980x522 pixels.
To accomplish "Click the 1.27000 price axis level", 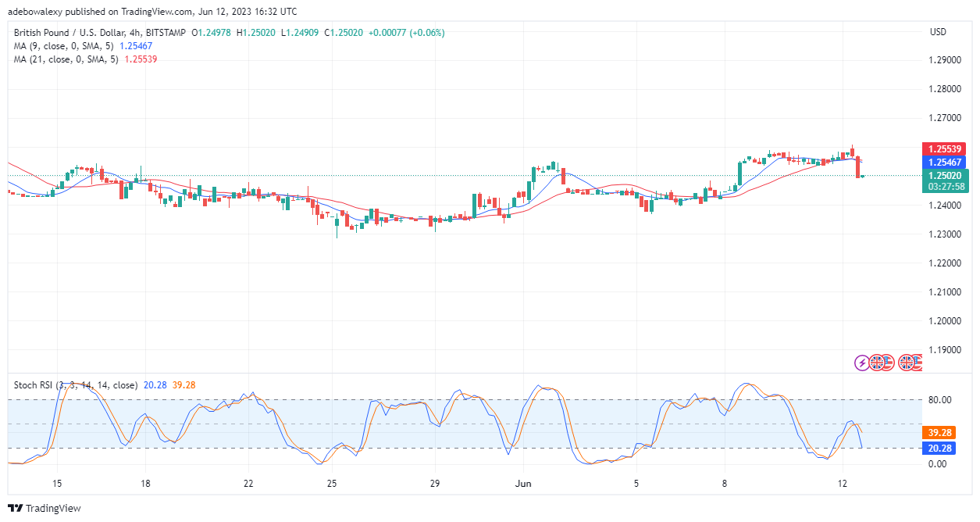I will 944,118.
